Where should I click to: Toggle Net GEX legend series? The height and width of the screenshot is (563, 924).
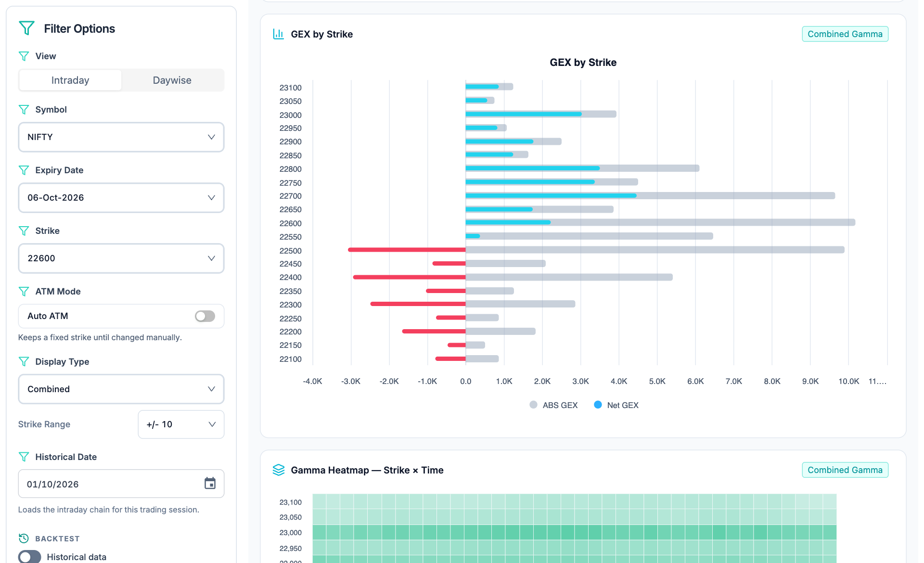point(616,405)
